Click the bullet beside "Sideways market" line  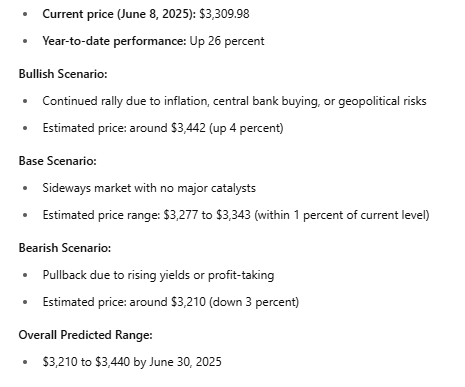[25, 188]
